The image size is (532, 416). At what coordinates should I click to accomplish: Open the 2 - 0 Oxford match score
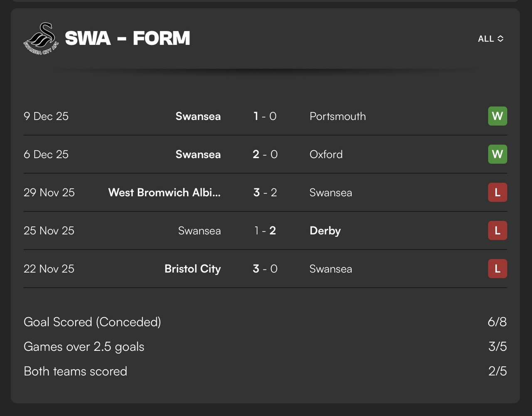pos(265,154)
